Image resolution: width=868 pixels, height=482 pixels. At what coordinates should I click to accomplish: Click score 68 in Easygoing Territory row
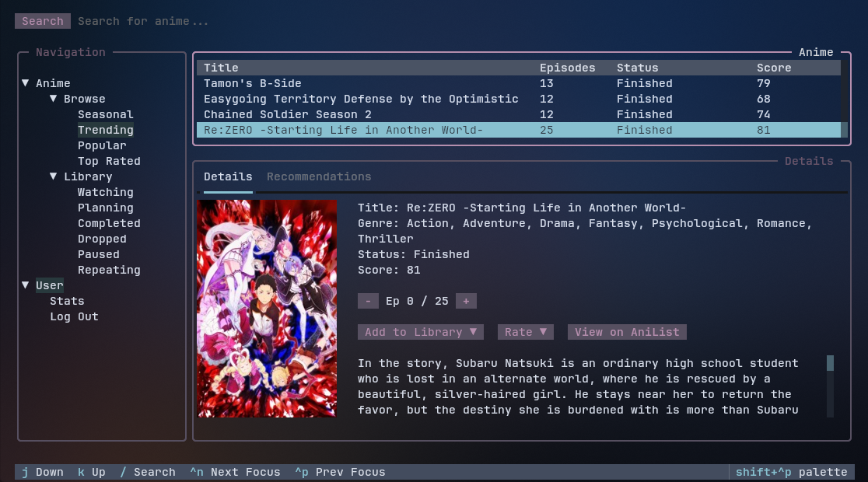[763, 99]
